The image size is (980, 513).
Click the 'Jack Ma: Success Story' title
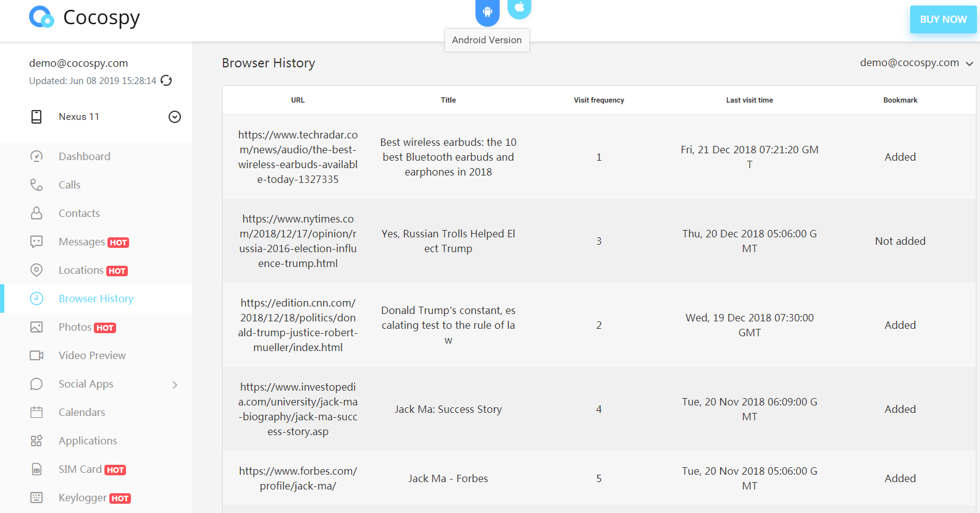[448, 409]
